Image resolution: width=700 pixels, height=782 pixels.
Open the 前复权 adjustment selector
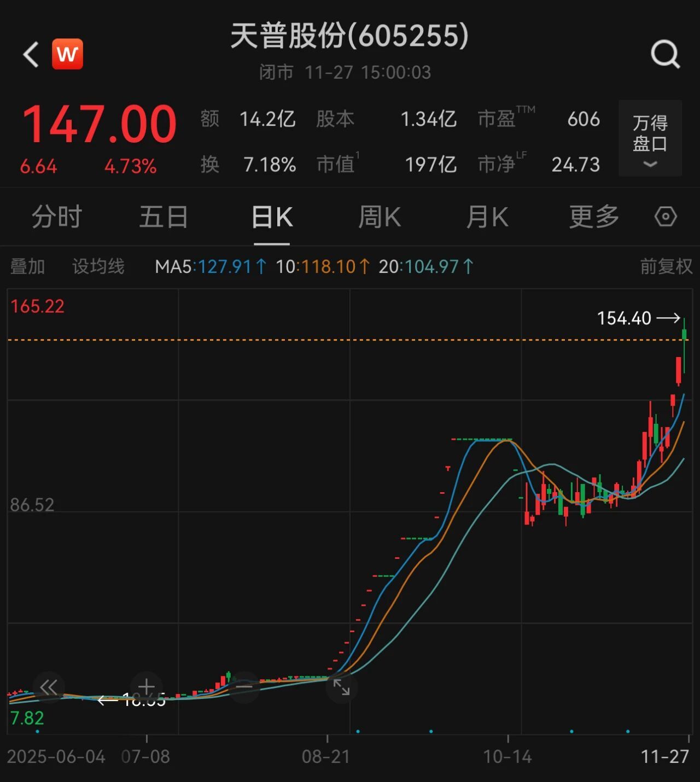pos(665,267)
